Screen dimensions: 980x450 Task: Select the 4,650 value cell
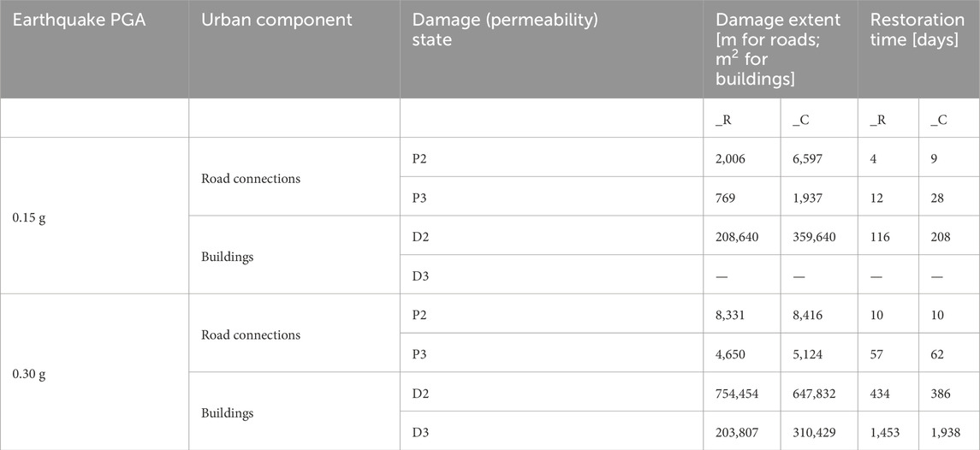click(729, 355)
